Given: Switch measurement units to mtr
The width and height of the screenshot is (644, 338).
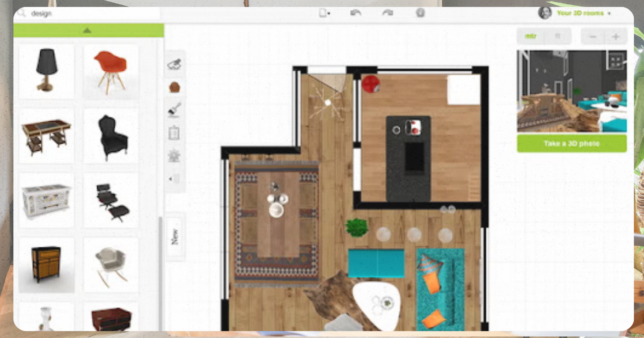Looking at the screenshot, I should coord(531,36).
